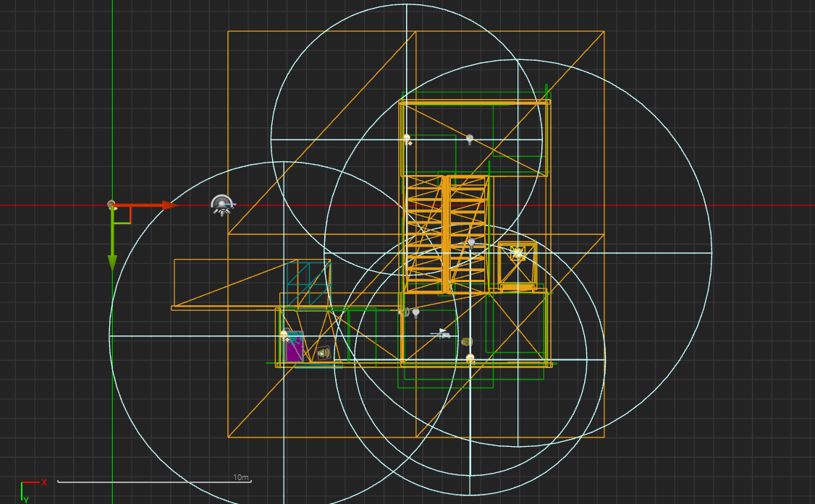The image size is (815, 504).
Task: Click the olive icon right of flag
Action: point(467,341)
